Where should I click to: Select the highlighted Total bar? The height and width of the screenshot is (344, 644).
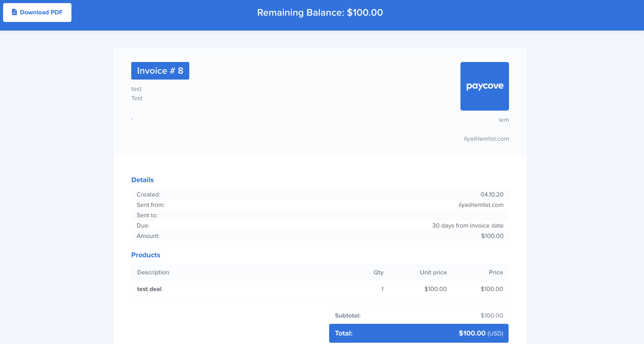(418, 333)
